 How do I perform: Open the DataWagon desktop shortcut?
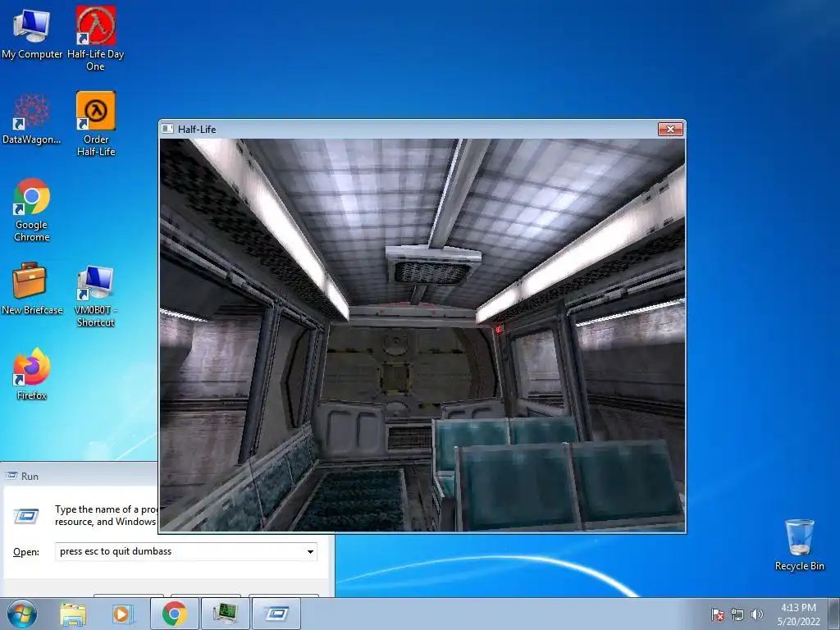[32, 119]
